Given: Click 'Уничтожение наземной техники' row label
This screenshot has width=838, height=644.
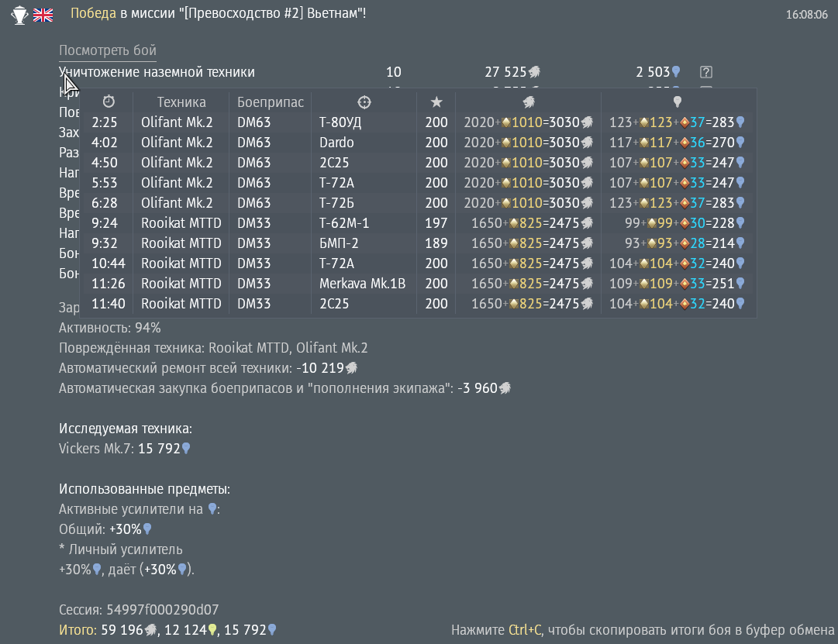Looking at the screenshot, I should [157, 72].
